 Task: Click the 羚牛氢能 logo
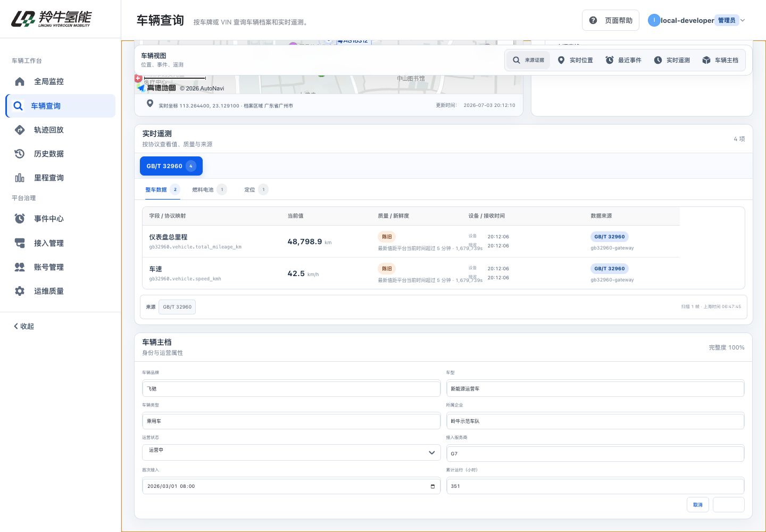51,19
